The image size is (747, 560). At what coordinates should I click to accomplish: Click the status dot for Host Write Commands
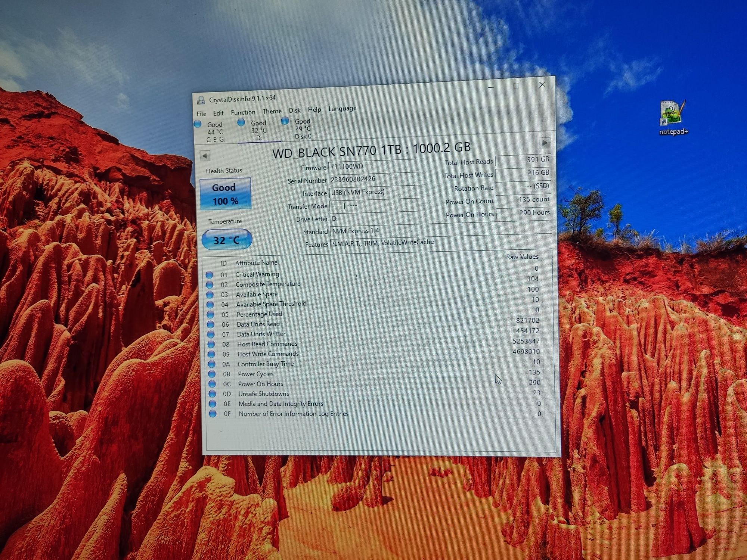point(211,354)
